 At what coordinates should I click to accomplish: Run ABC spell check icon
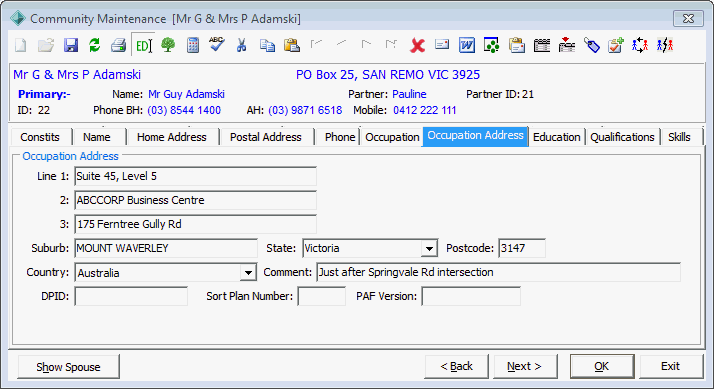(217, 44)
